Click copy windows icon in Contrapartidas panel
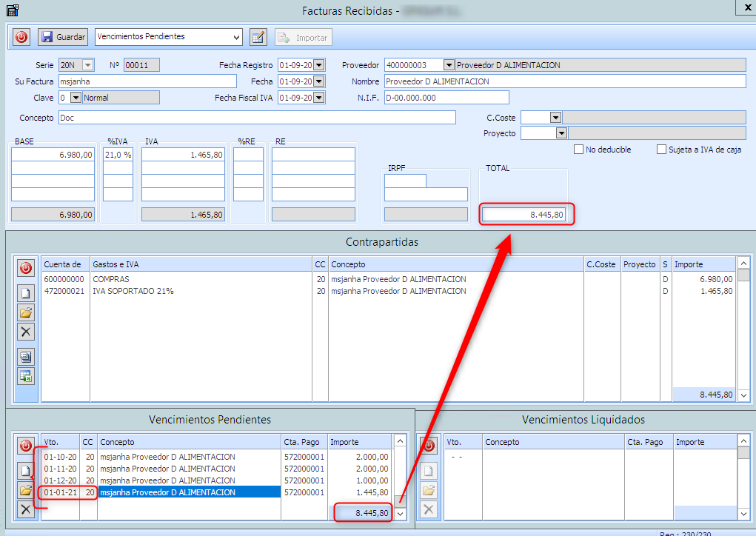This screenshot has width=756, height=536. click(x=26, y=357)
